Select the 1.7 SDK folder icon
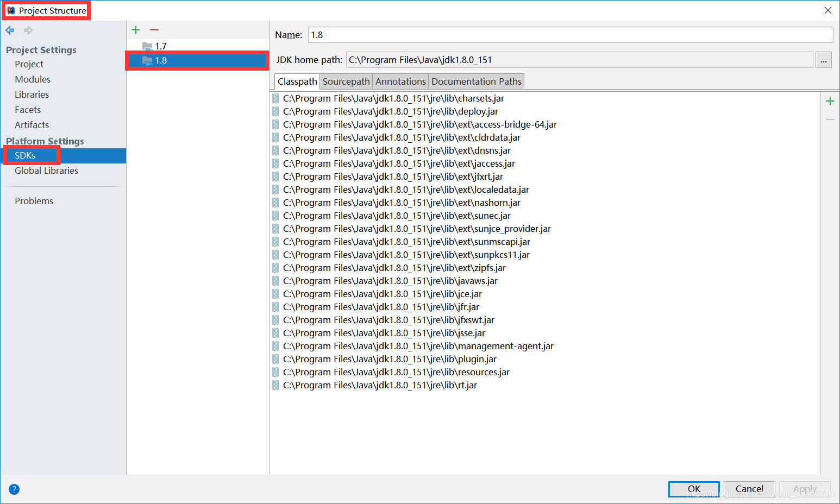Screen dimensions: 840x504 (x=147, y=46)
